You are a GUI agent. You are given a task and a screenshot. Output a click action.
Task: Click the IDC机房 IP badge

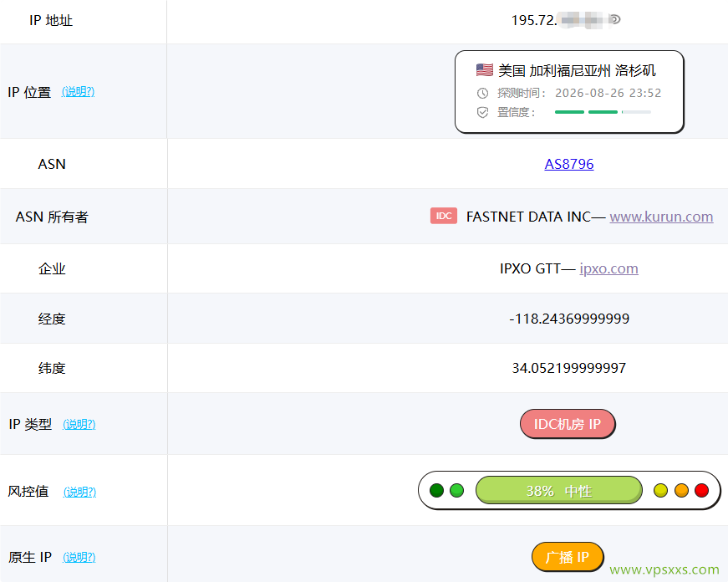tap(568, 424)
